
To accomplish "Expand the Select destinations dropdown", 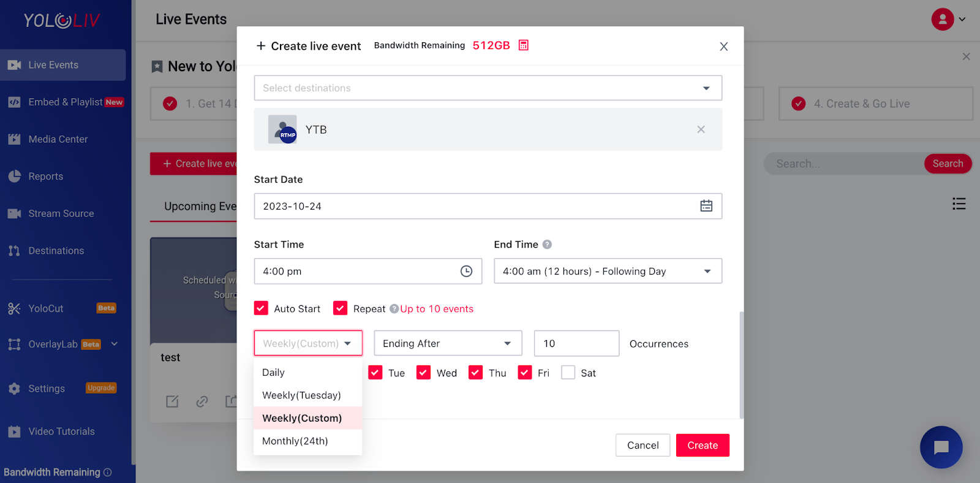I will pyautogui.click(x=706, y=88).
